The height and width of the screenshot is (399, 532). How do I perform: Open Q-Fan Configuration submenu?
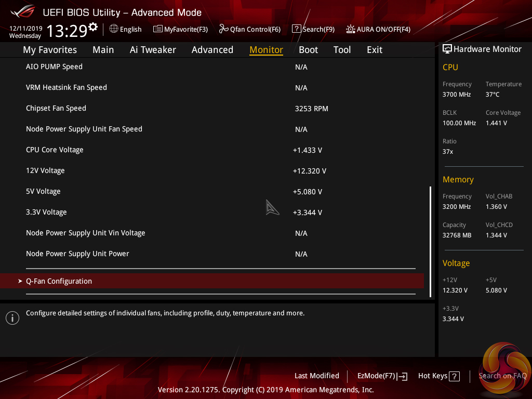[212, 281]
